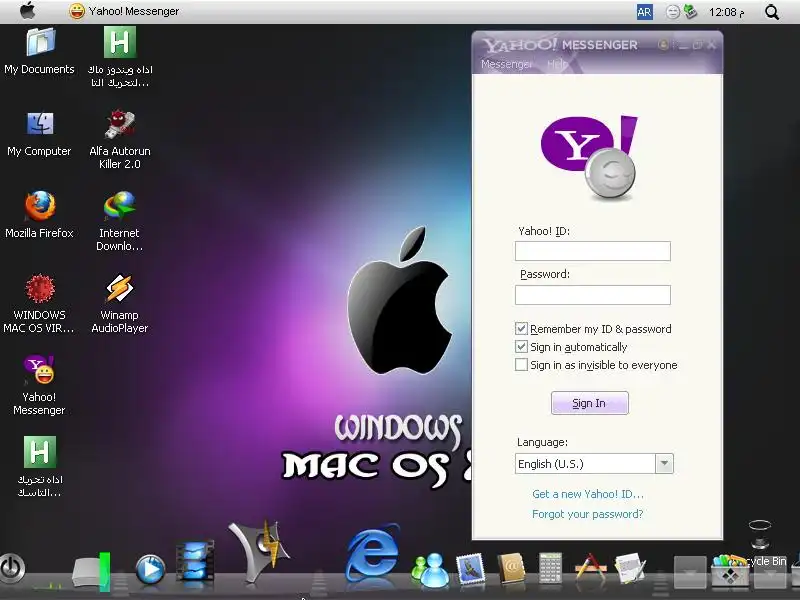The width and height of the screenshot is (800, 600).
Task: Open the pencil-and-ruler Applications dock icon
Action: pos(591,567)
